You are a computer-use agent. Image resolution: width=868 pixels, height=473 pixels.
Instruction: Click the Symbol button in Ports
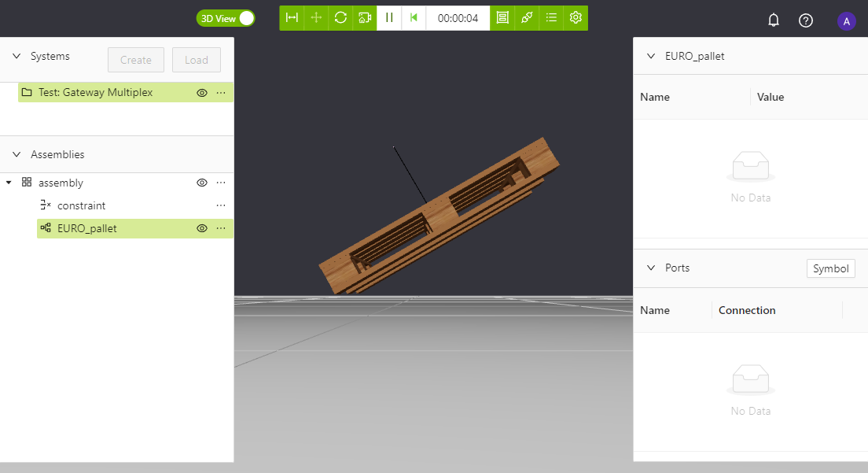830,268
